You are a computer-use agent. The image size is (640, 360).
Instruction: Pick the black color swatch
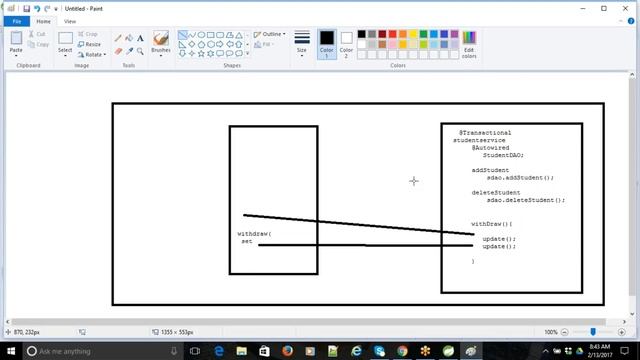[x=362, y=34]
